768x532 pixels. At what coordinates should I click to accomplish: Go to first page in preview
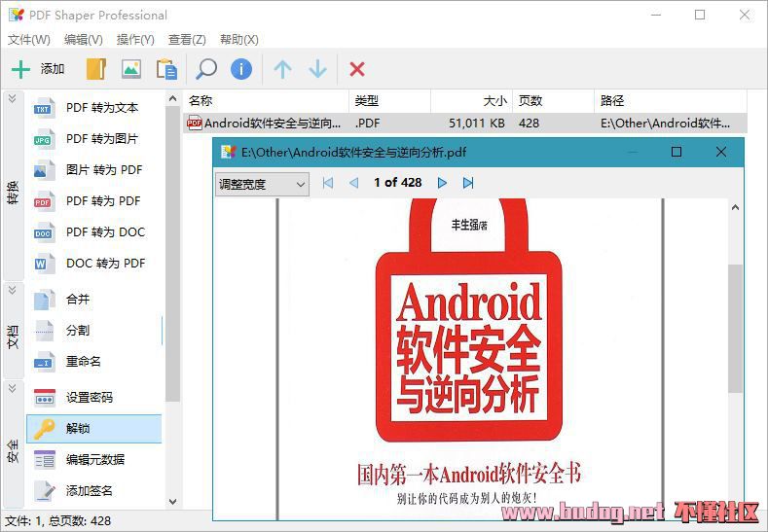coord(328,183)
